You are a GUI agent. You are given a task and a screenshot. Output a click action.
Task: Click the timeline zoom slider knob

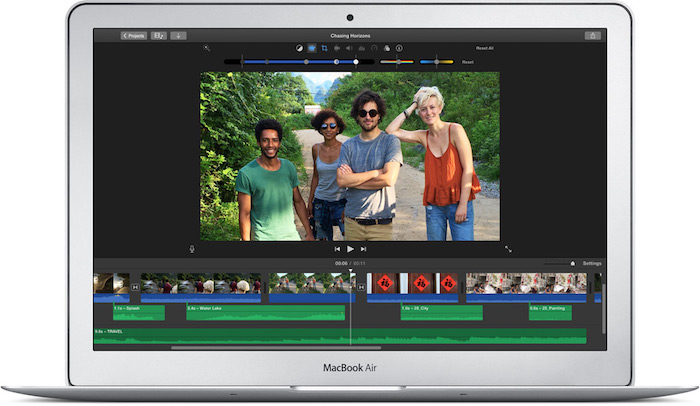(573, 264)
